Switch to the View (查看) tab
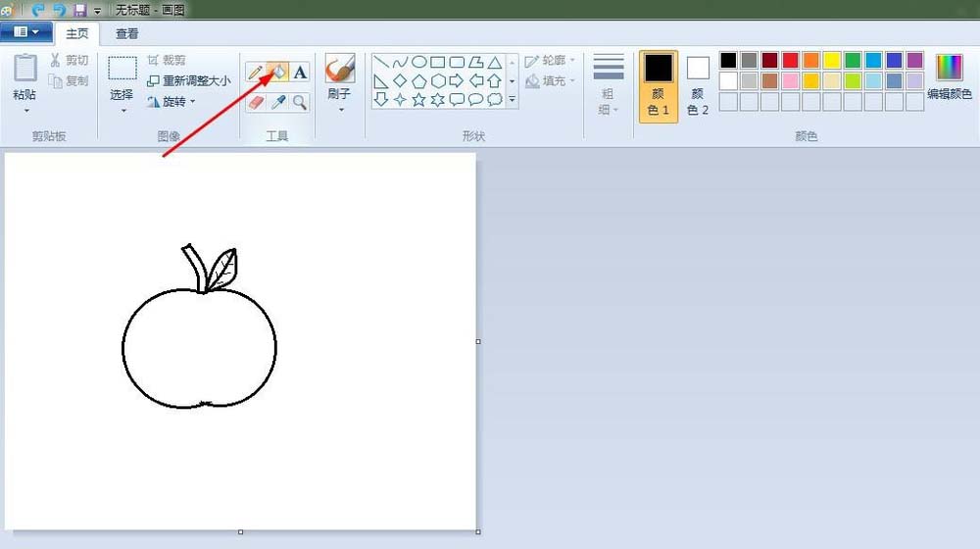The height and width of the screenshot is (549, 980). (x=126, y=33)
